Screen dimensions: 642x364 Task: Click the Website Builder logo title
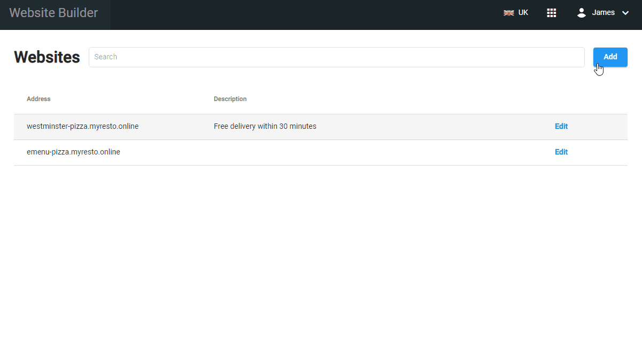[53, 13]
